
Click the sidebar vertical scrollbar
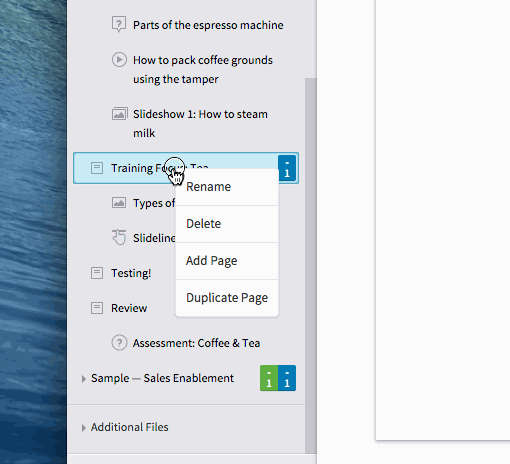311,266
